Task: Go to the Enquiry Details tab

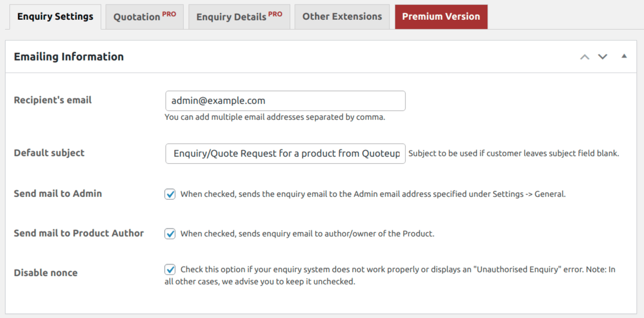Action: [x=239, y=17]
